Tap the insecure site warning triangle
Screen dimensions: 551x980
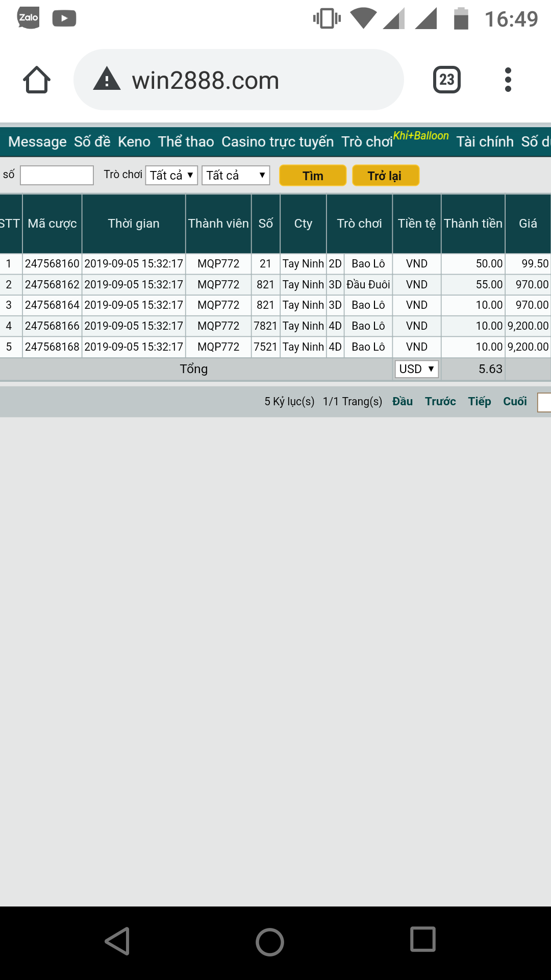click(107, 80)
